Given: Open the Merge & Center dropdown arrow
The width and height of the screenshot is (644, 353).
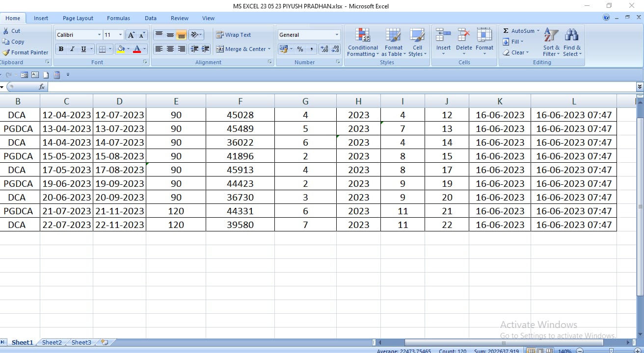Looking at the screenshot, I should (x=269, y=49).
